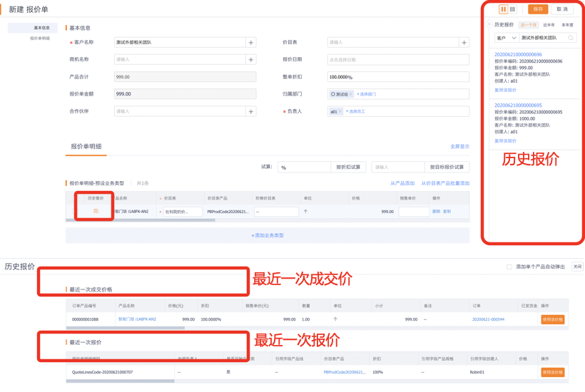This screenshot has width=585, height=392.
Task: Click the plus icon beside 合作伙伴 field
Action: pyautogui.click(x=250, y=112)
